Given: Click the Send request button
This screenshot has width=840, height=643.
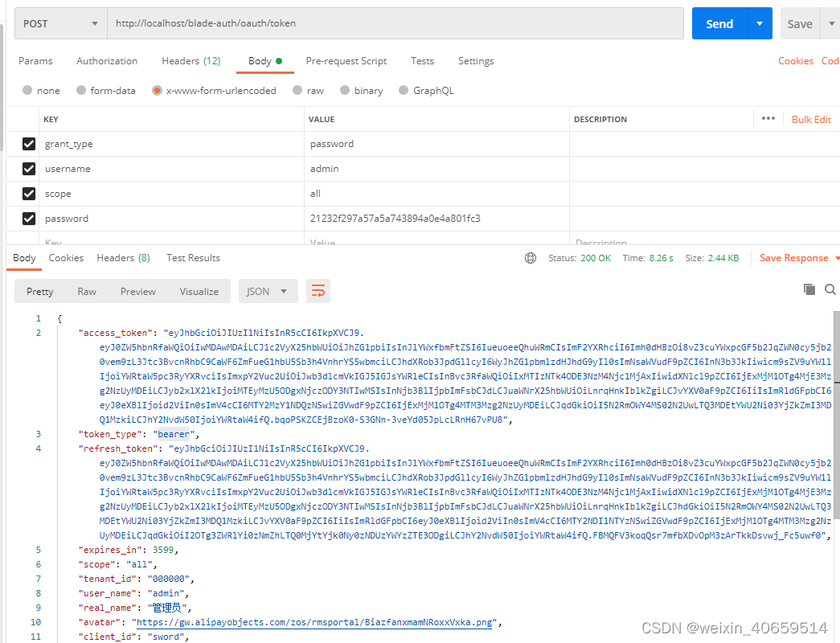Looking at the screenshot, I should [x=719, y=23].
